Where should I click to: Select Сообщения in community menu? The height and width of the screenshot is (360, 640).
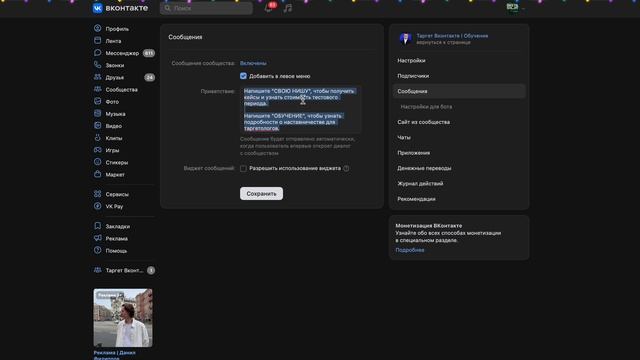coord(459,91)
